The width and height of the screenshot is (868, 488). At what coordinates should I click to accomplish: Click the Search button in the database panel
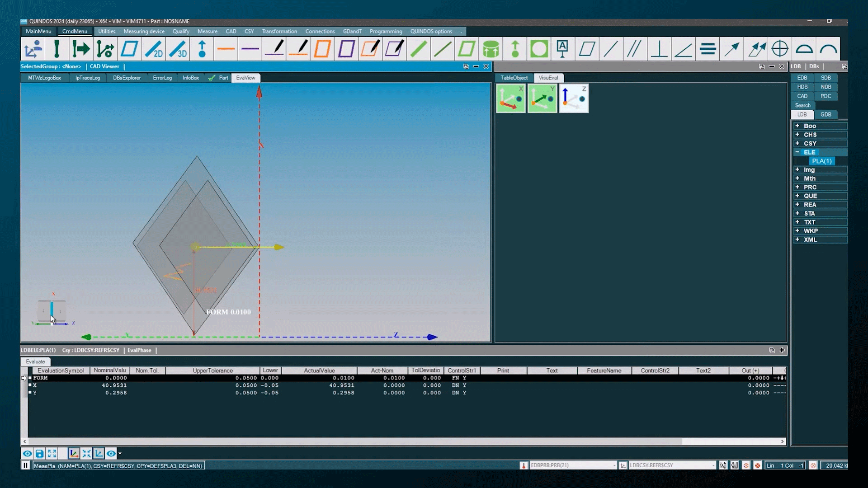(802, 105)
